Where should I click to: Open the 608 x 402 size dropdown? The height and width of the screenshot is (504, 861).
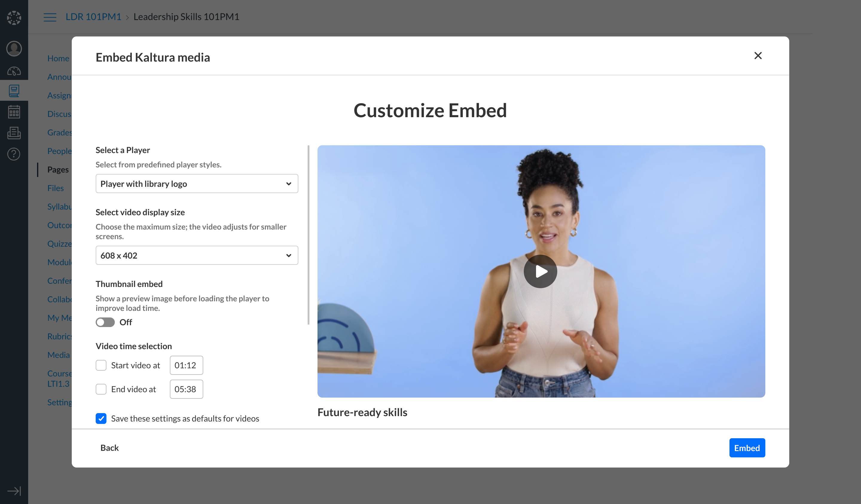[197, 256]
